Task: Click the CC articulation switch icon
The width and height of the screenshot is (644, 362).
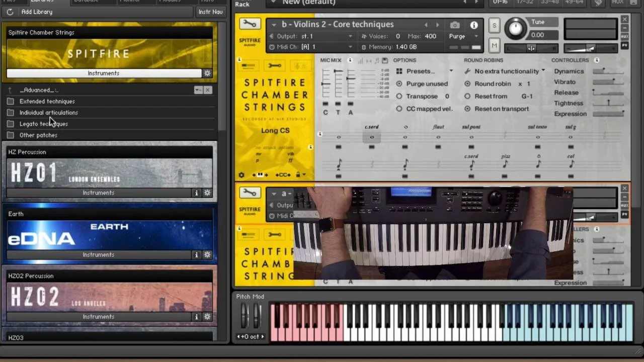Action: tap(283, 175)
